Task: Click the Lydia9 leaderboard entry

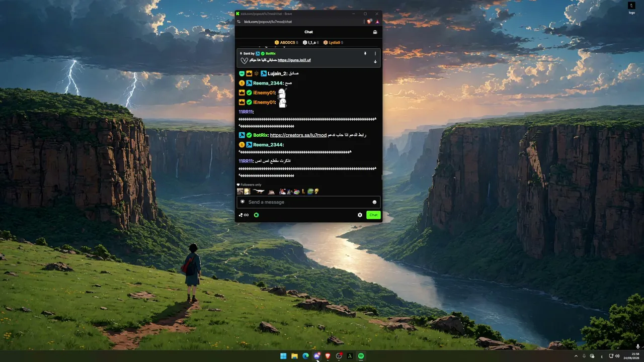Action: click(333, 43)
